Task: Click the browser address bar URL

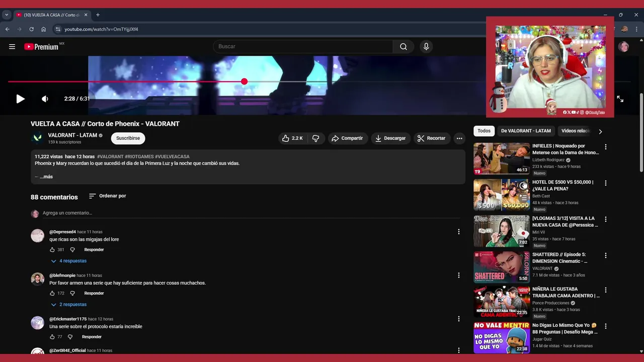Action: click(x=101, y=29)
